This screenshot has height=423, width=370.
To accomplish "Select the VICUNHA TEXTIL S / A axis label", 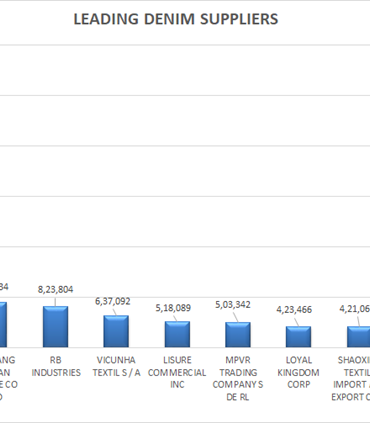I will click(x=116, y=366).
